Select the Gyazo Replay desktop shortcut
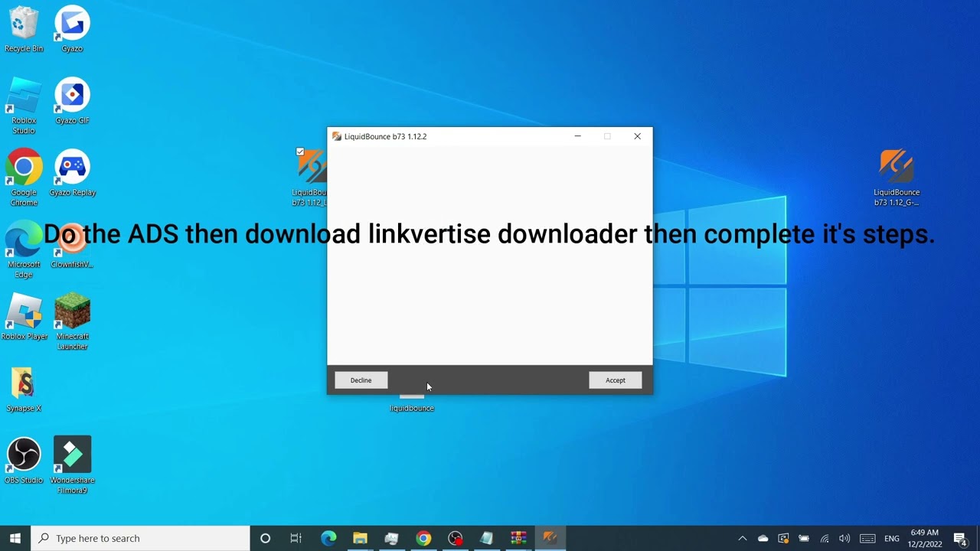 [72, 174]
